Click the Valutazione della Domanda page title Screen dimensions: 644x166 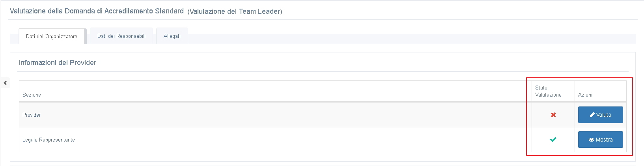pyautogui.click(x=97, y=11)
